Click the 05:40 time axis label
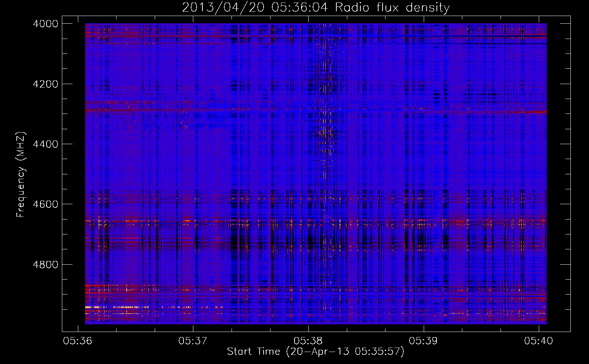Image resolution: width=589 pixels, height=364 pixels. [538, 341]
